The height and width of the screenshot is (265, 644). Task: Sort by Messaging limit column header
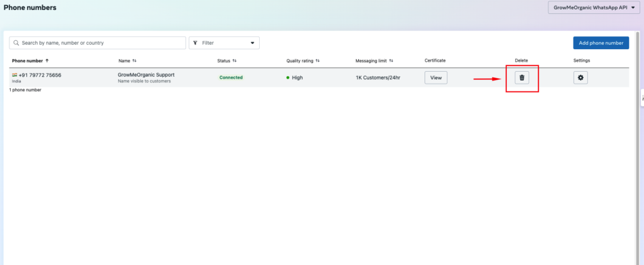pos(374,61)
